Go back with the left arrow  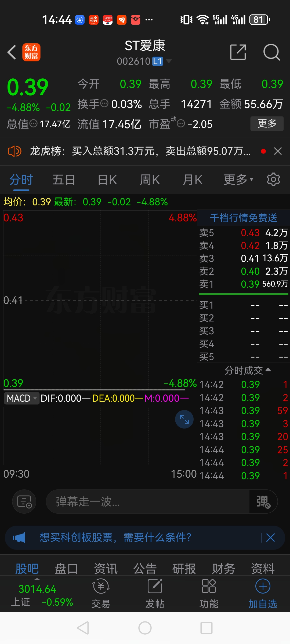[x=12, y=52]
